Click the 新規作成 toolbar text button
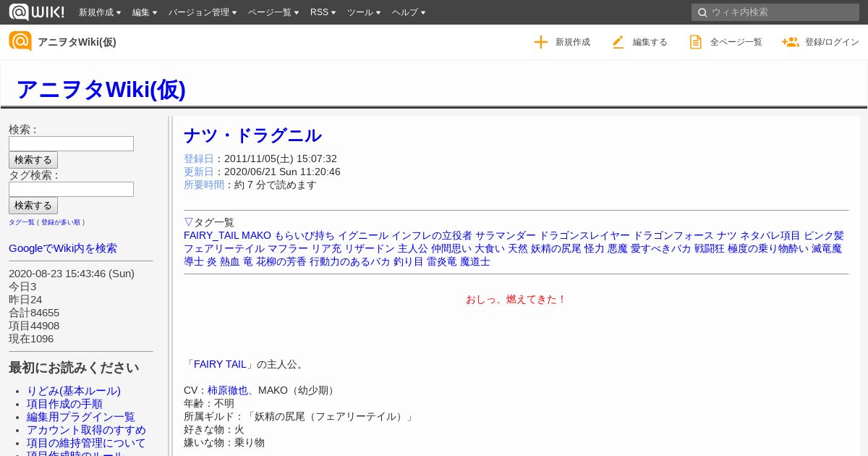This screenshot has width=868, height=456. (x=573, y=42)
